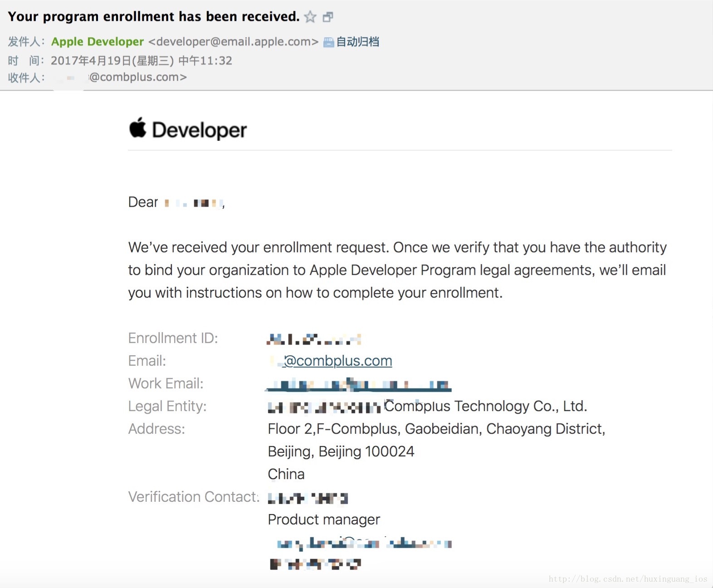
Task: Star this enrollment received email
Action: pos(310,17)
